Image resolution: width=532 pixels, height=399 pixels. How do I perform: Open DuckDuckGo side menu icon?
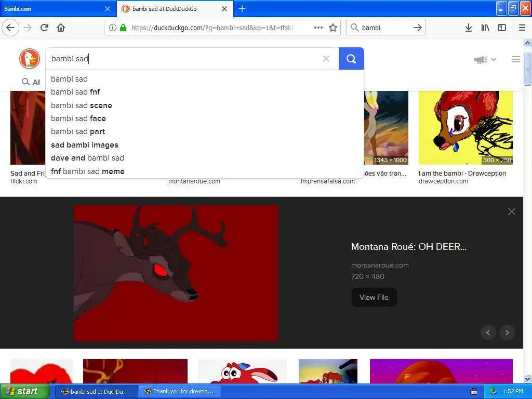coord(516,59)
